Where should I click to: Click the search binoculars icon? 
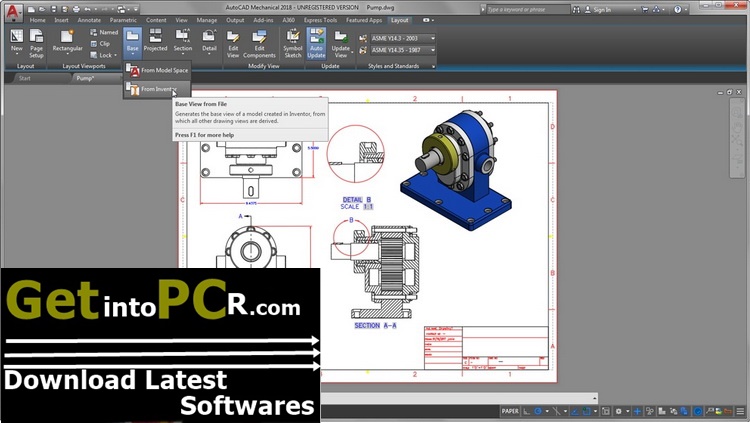click(576, 9)
